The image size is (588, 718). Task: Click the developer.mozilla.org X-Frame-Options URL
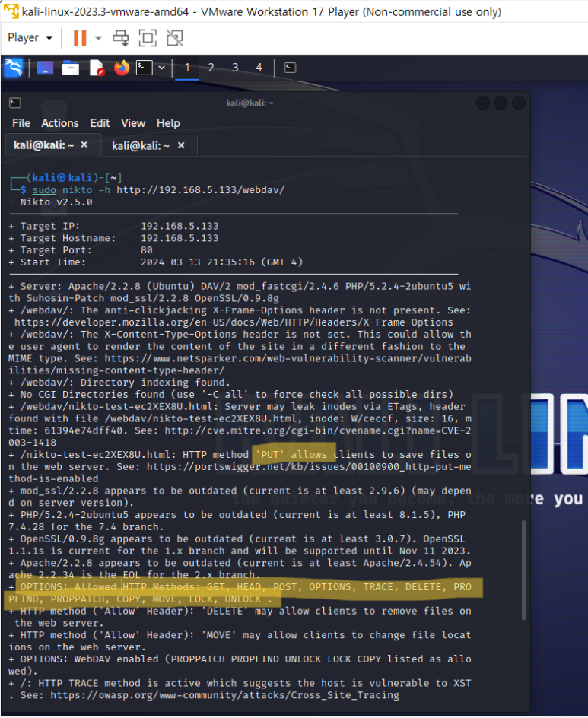234,322
